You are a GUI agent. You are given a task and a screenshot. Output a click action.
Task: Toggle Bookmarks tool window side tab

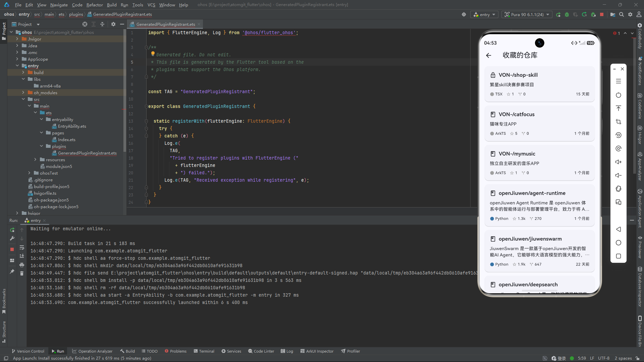4,301
